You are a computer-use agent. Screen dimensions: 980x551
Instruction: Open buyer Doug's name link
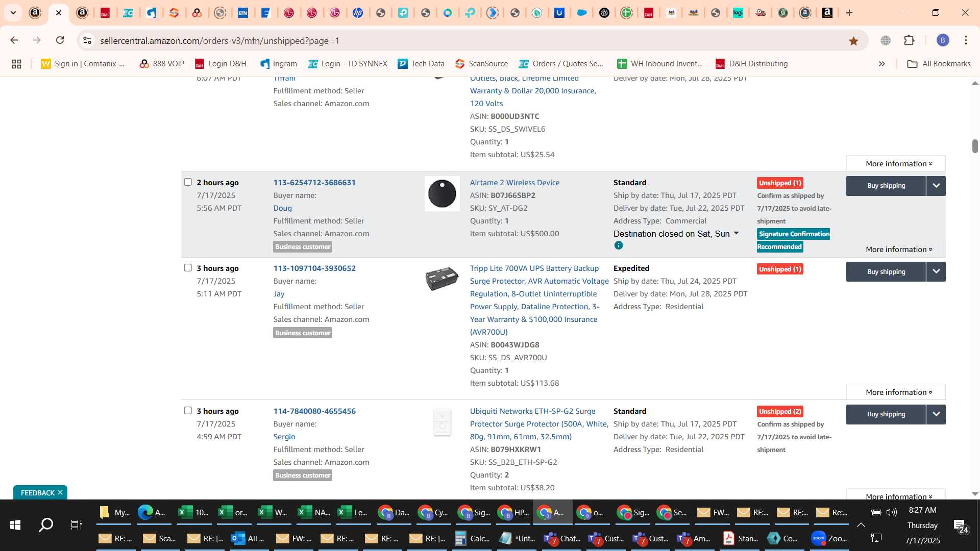pos(282,208)
